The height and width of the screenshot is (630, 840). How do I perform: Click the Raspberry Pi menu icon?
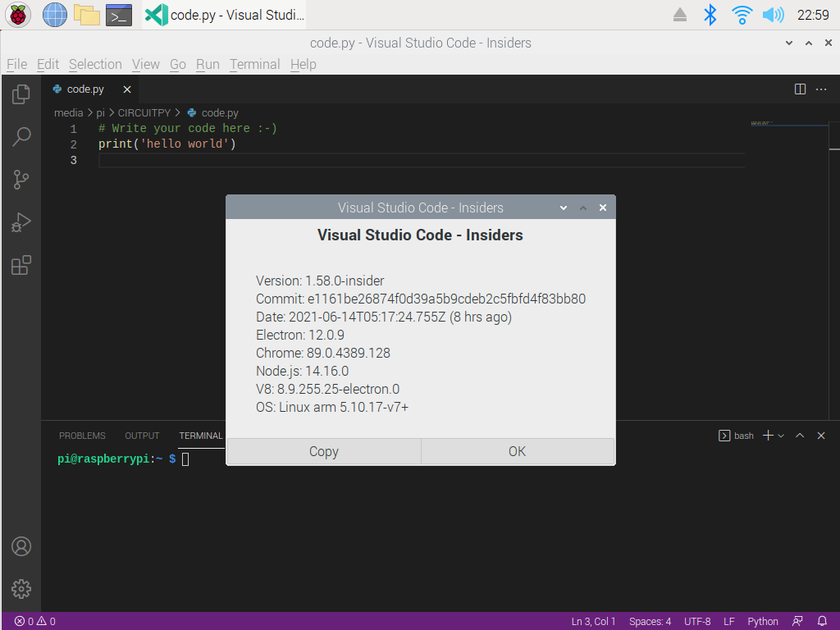pyautogui.click(x=18, y=15)
